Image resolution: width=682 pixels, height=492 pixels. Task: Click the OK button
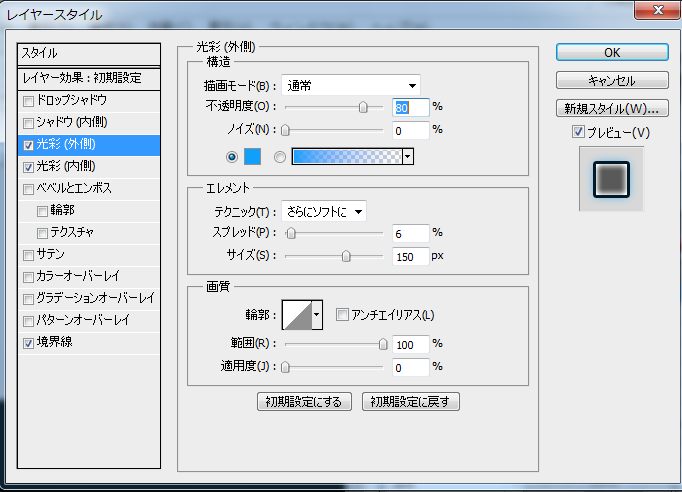pyautogui.click(x=612, y=52)
